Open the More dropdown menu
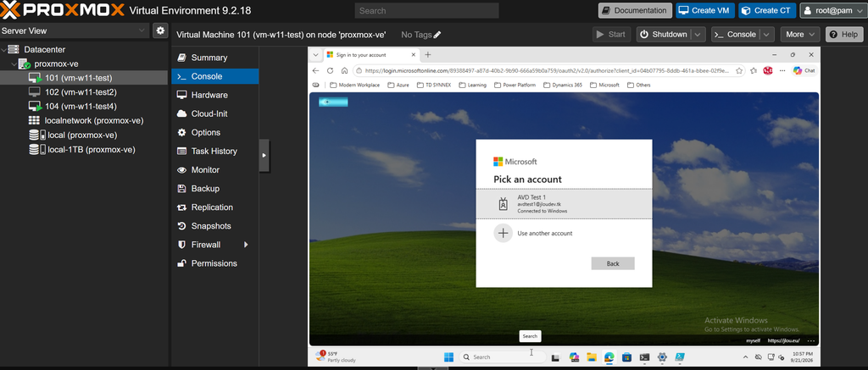Viewport: 868px width, 370px height. (x=800, y=34)
